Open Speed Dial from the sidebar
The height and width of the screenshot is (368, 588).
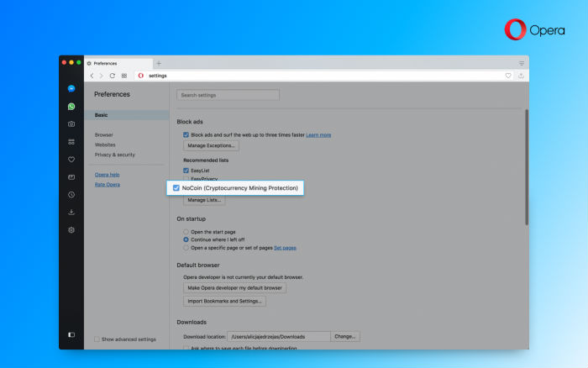[71, 142]
